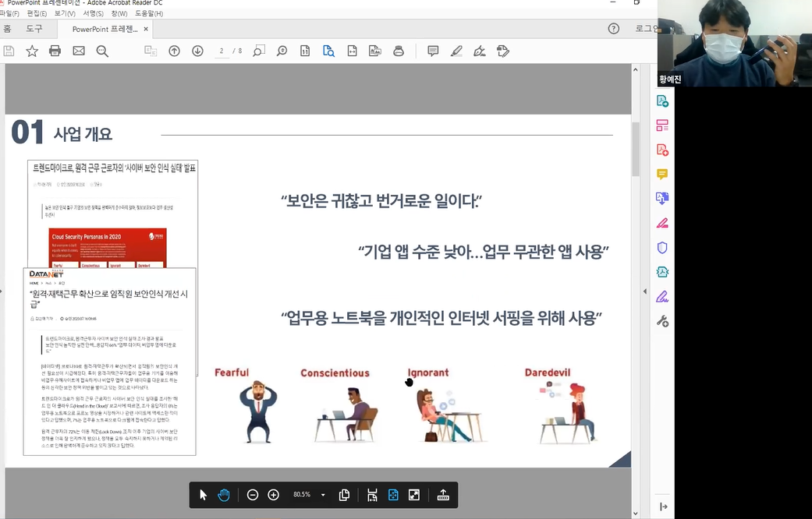The height and width of the screenshot is (519, 812).
Task: Send the file by email envelope icon
Action: coord(79,51)
